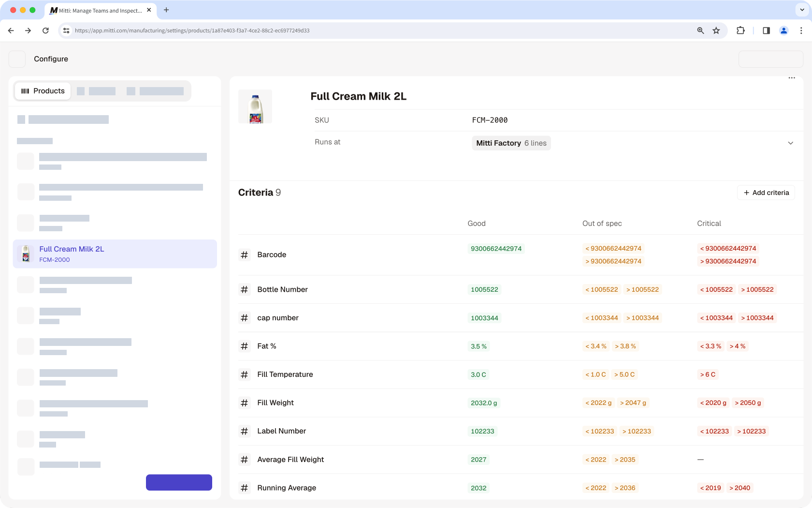Viewport: 812px width, 508px height.
Task: Open the browser side panel icon
Action: click(x=766, y=30)
